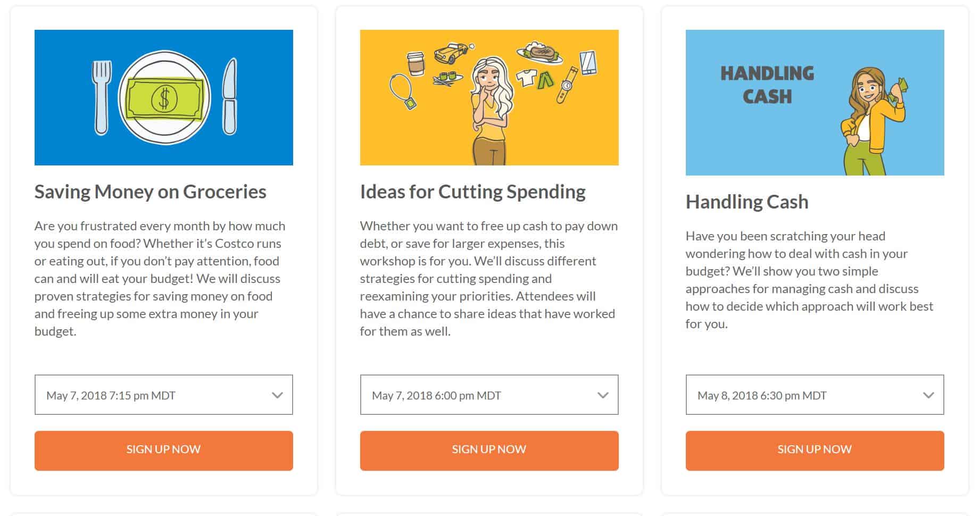Click the Ideas for Cutting Spending heading
The height and width of the screenshot is (516, 980).
pyautogui.click(x=473, y=192)
